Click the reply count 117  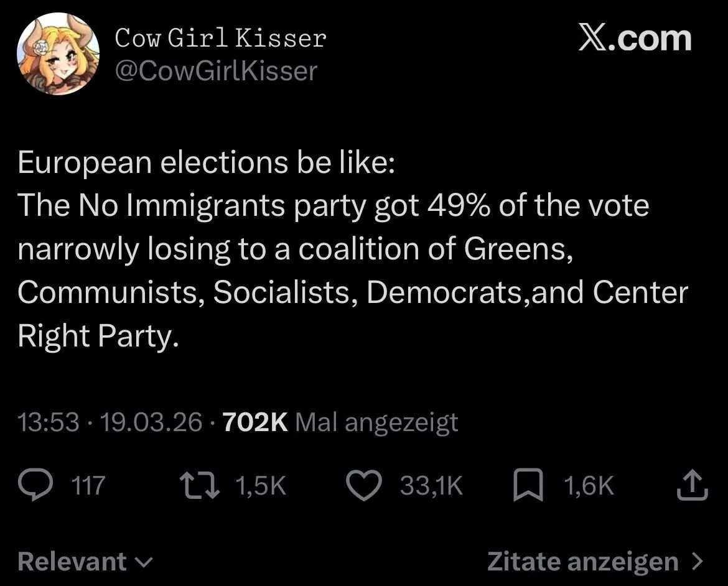point(88,486)
